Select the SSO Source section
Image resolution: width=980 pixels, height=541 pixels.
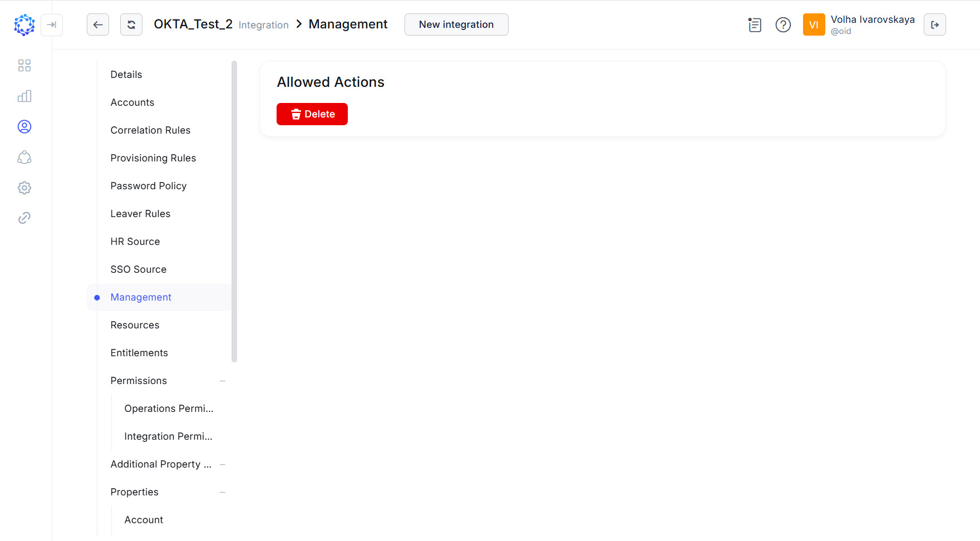tap(139, 269)
